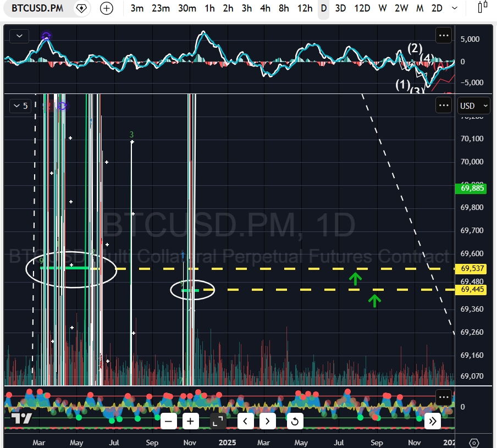This screenshot has width=497, height=448.
Task: Expand the main pane indicators legend showing 5
Action: [x=20, y=106]
